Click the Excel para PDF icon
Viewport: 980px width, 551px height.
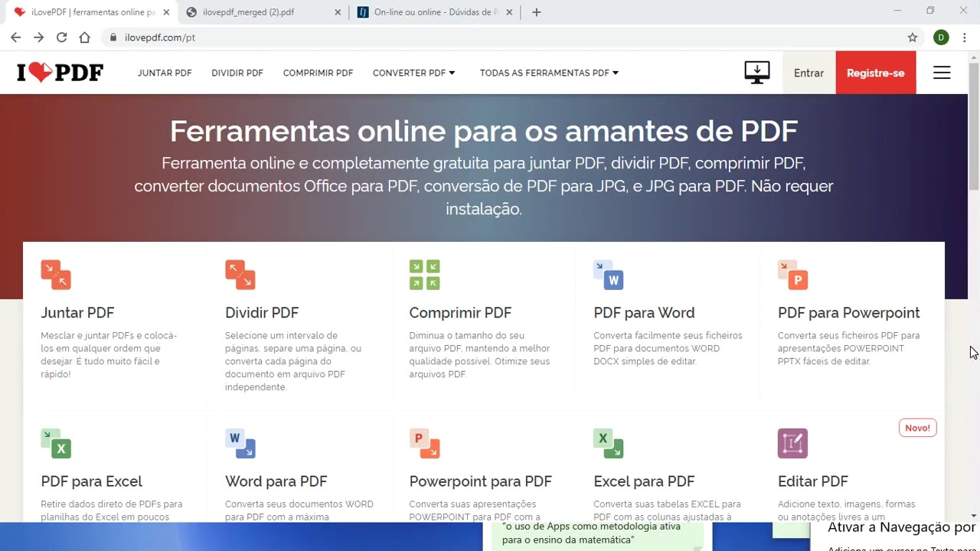point(609,443)
